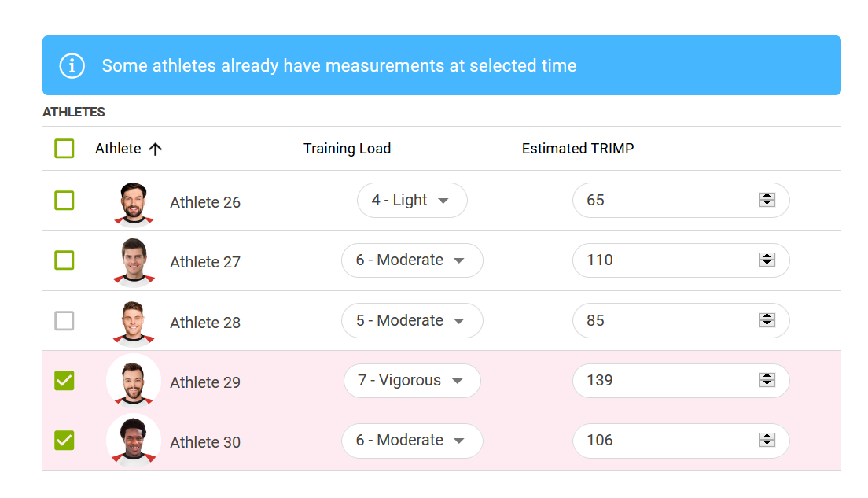The image size is (868, 498).
Task: Open the '4 - Light' training load dropdown
Action: click(x=412, y=200)
